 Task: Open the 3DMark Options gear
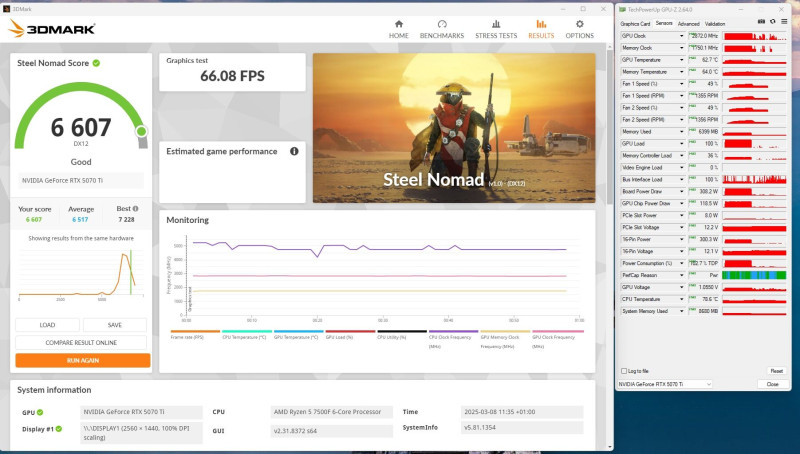click(580, 24)
